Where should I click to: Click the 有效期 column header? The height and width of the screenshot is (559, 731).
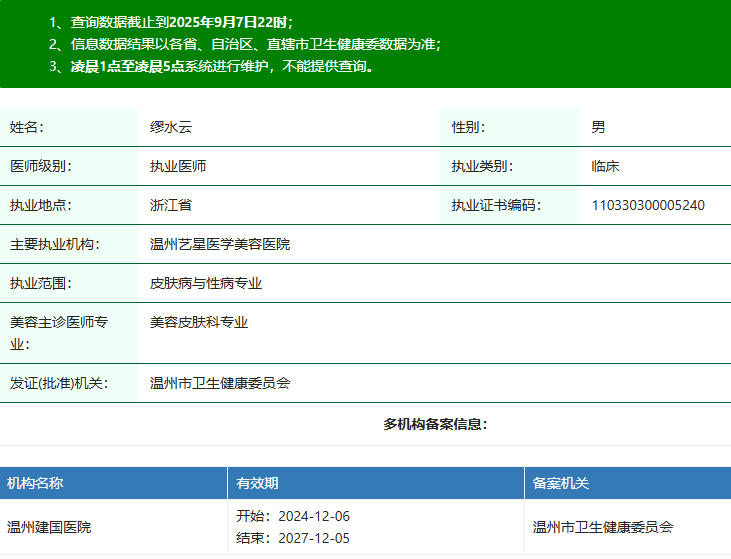pyautogui.click(x=258, y=483)
